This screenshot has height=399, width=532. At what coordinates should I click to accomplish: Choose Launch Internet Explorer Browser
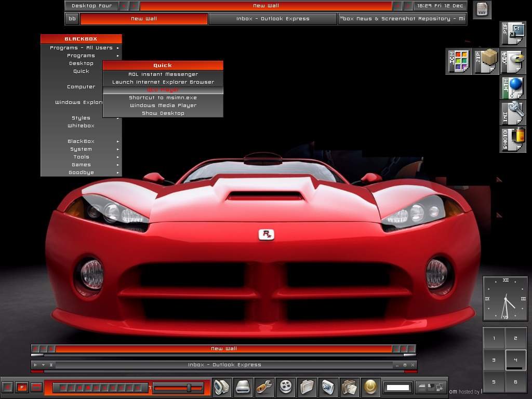[163, 82]
